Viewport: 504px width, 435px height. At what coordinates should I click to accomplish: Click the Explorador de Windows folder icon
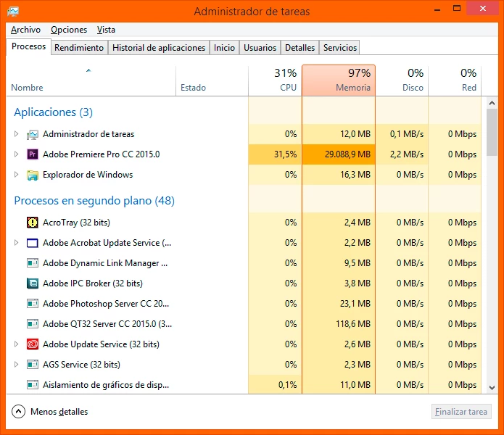[32, 175]
